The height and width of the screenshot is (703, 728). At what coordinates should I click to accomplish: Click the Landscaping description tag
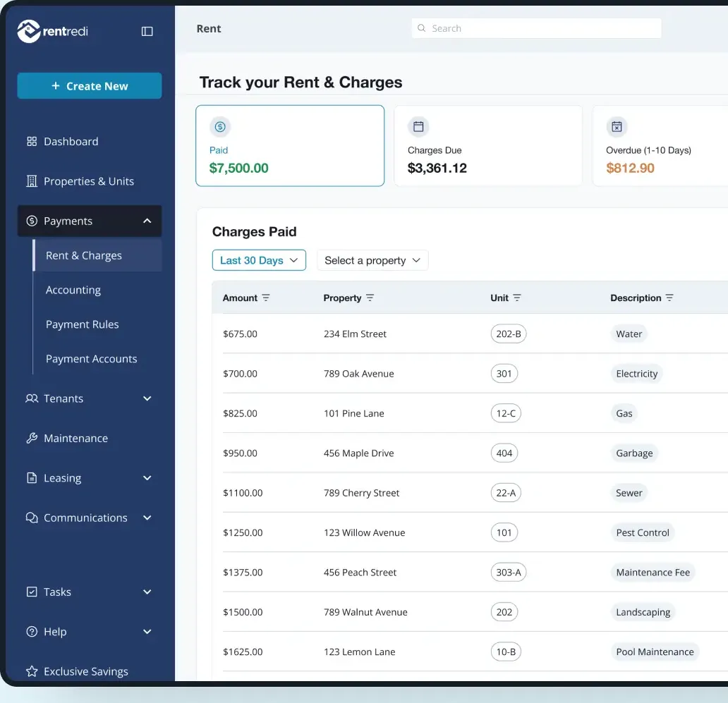click(643, 612)
